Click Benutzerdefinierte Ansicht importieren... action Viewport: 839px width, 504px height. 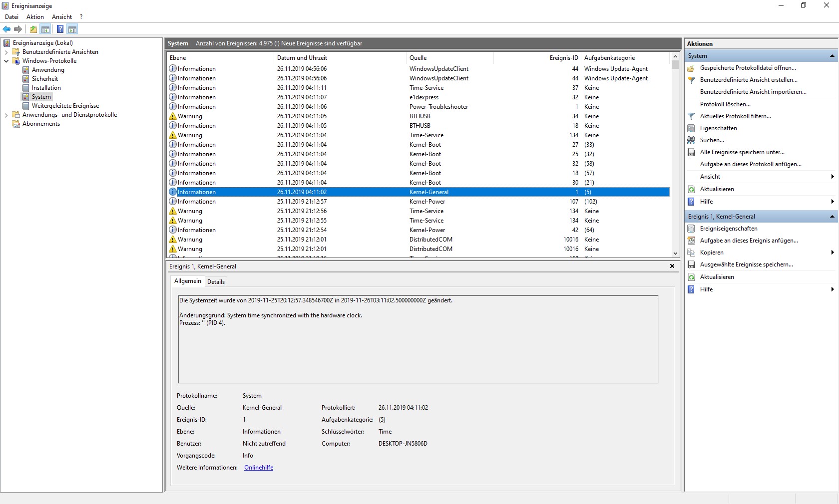click(x=753, y=92)
